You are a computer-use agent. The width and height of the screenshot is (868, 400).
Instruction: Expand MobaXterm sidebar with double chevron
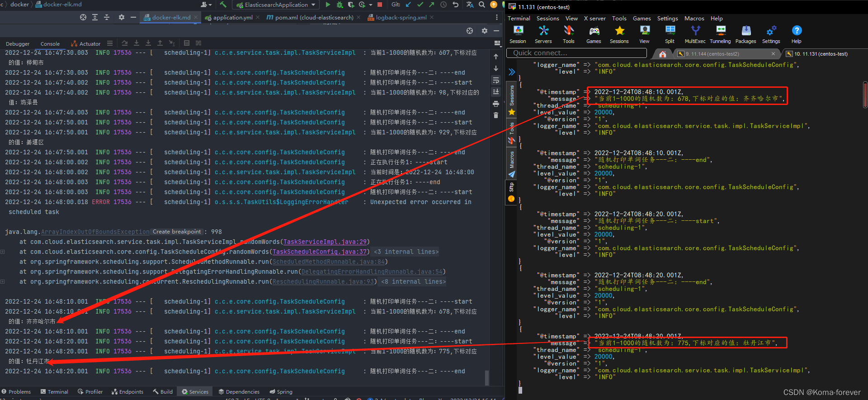pos(512,72)
